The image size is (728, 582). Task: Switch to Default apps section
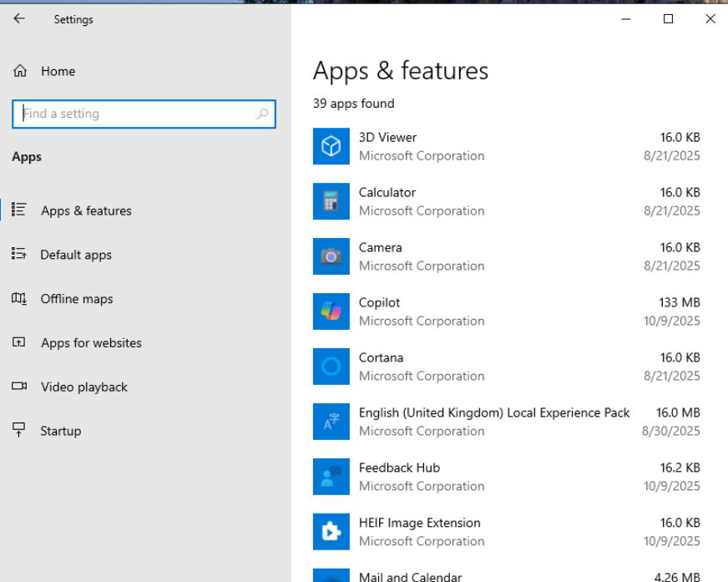[x=75, y=255]
